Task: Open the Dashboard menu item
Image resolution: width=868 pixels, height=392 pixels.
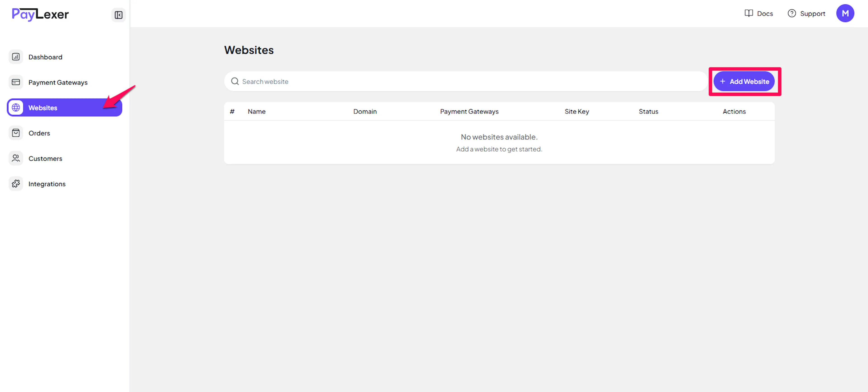Action: tap(45, 57)
